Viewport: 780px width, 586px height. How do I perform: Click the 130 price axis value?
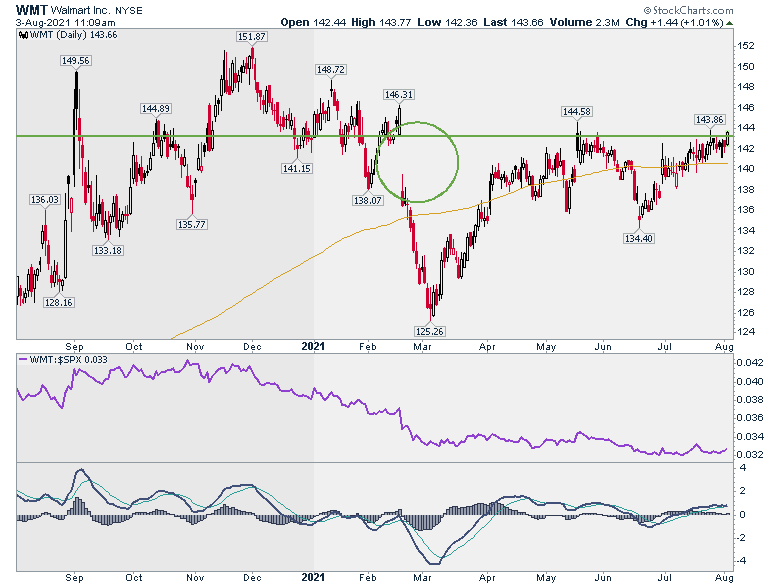[746, 272]
